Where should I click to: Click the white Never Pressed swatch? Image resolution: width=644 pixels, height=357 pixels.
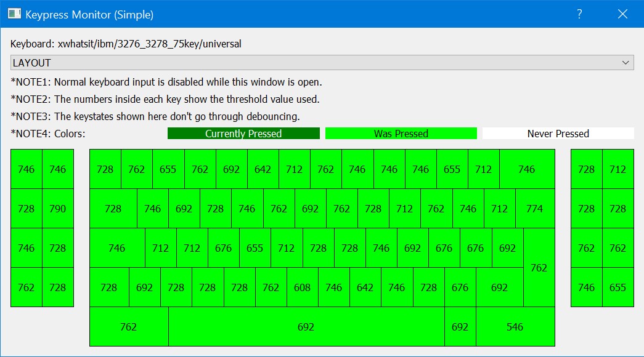click(x=558, y=134)
